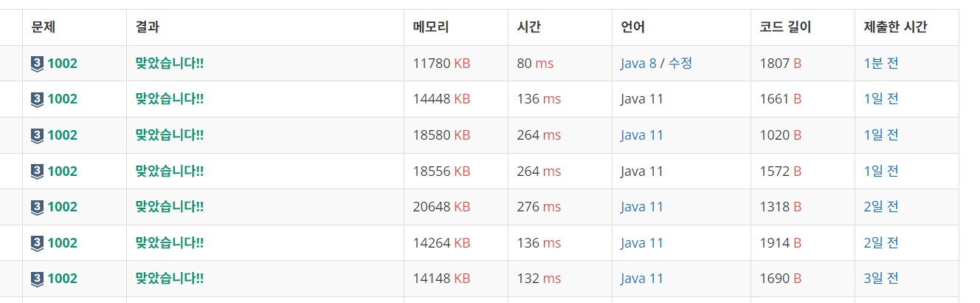The width and height of the screenshot is (980, 303).
Task: Click the '14264 KB' memory value
Action: pyautogui.click(x=441, y=243)
